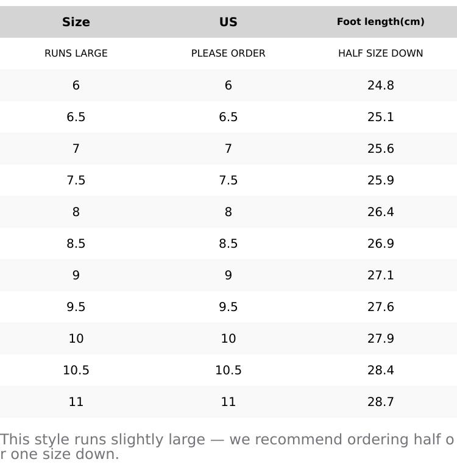Viewport: 457px width, 476px height.
Task: Click size 7 in the Size column
Action: coord(76,149)
